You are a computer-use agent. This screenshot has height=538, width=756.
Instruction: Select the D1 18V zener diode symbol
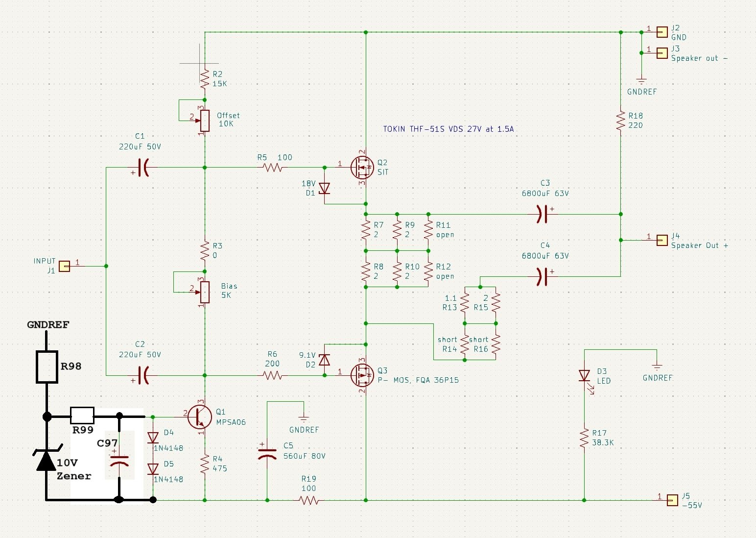coord(324,188)
